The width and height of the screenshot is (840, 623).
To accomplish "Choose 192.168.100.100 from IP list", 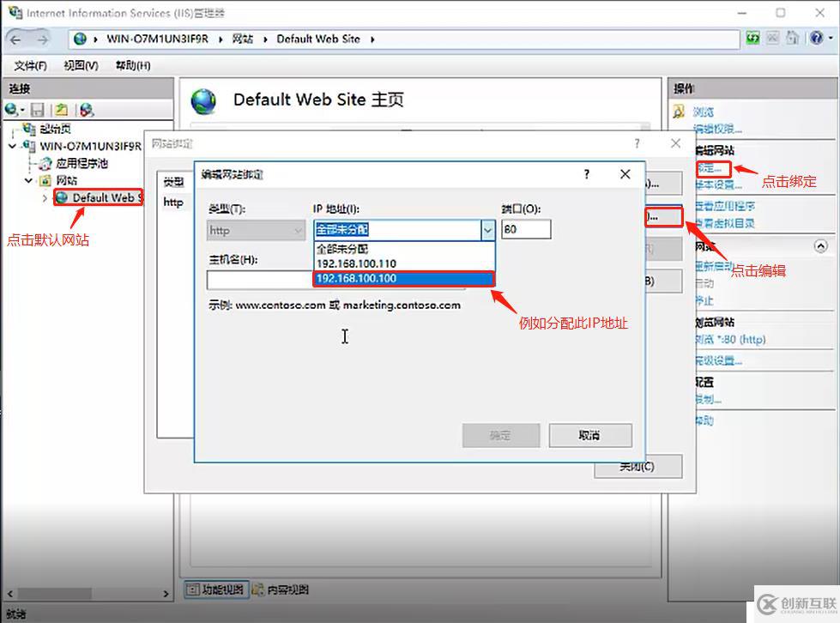I will (404, 279).
